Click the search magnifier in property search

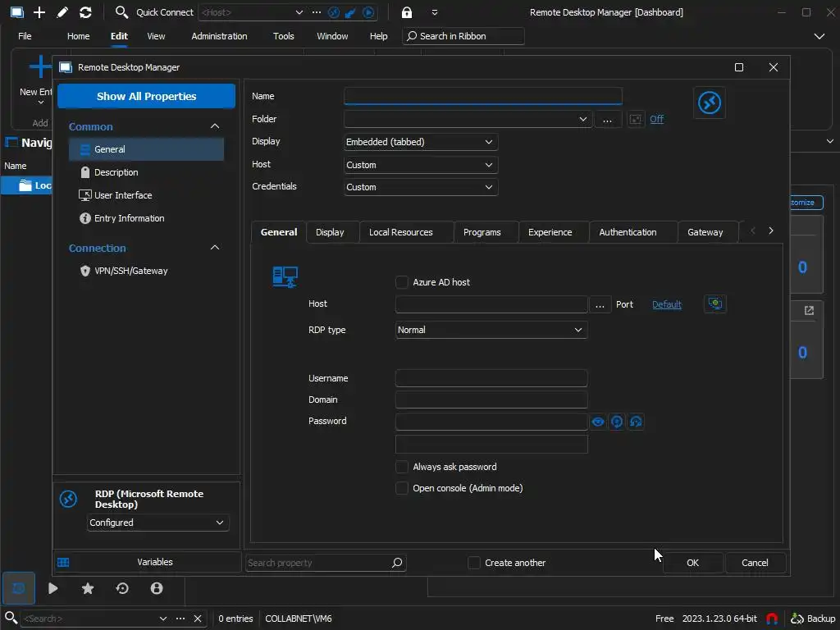tap(397, 563)
